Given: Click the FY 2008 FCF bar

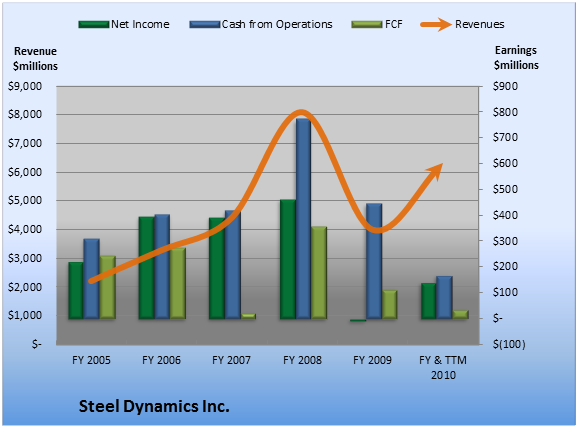Looking at the screenshot, I should coord(319,272).
